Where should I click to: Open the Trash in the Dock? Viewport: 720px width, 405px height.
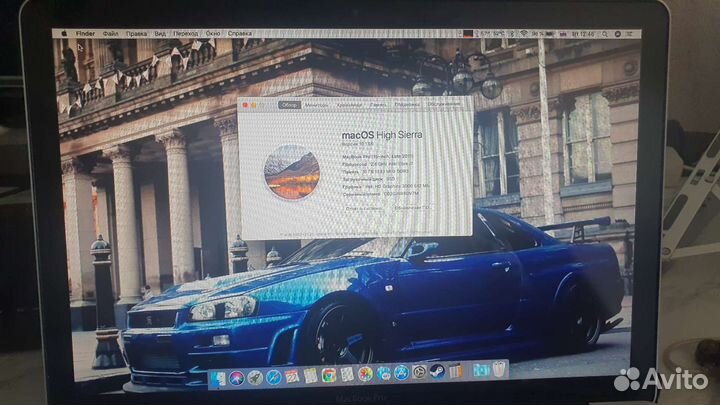[499, 369]
